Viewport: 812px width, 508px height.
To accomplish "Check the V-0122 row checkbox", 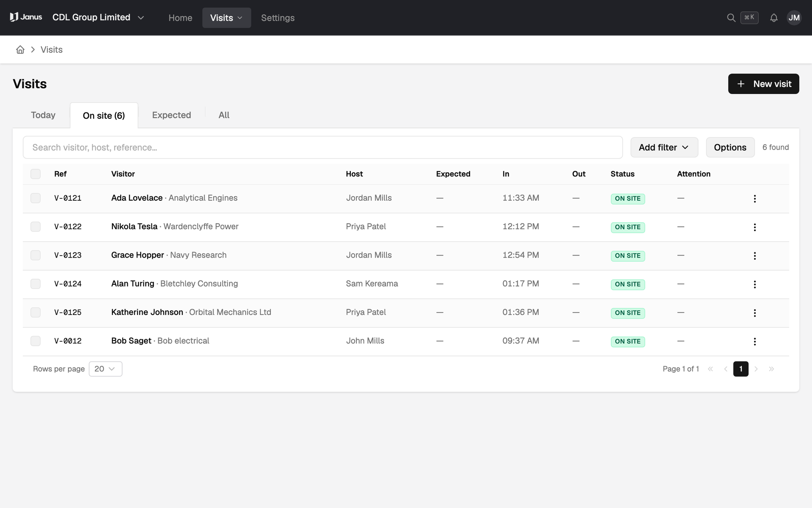I will 35,226.
